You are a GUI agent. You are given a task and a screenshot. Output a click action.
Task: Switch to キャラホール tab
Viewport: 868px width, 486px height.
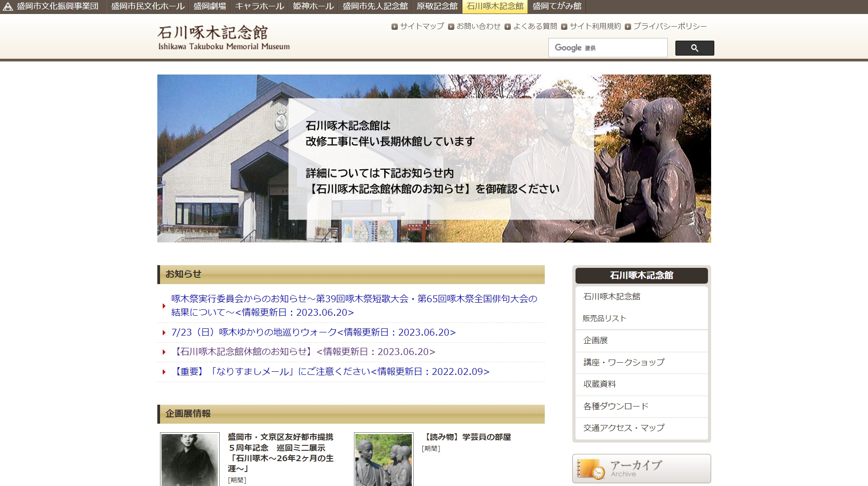click(x=259, y=6)
